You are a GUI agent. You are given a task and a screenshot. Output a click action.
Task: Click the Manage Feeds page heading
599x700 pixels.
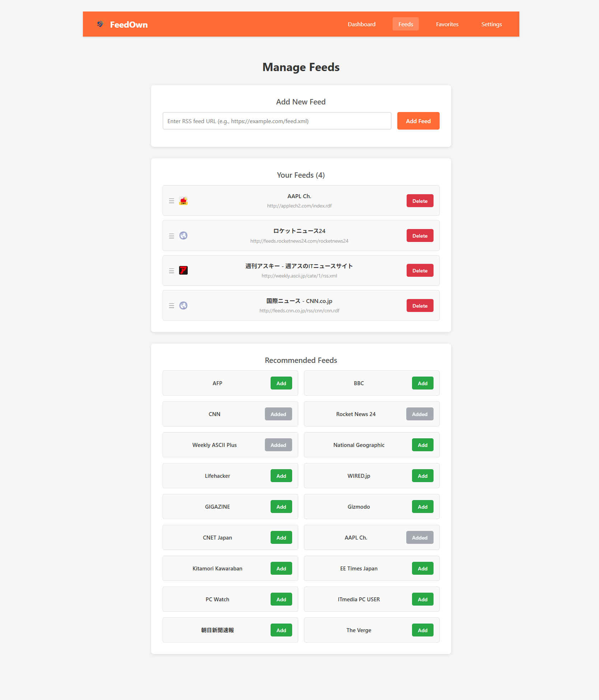pos(301,67)
